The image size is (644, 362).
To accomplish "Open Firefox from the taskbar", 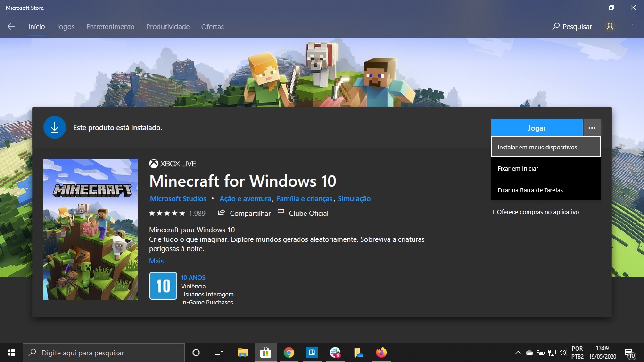I will (381, 353).
